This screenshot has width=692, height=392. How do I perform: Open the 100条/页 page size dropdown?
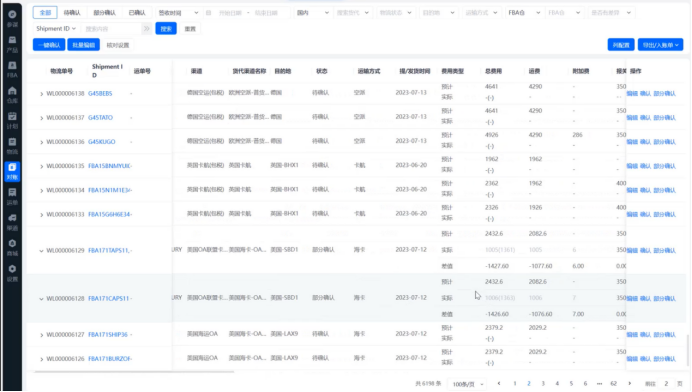click(468, 384)
